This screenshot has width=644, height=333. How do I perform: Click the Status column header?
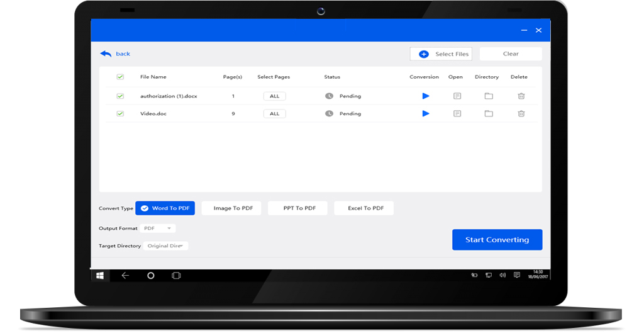click(x=332, y=77)
